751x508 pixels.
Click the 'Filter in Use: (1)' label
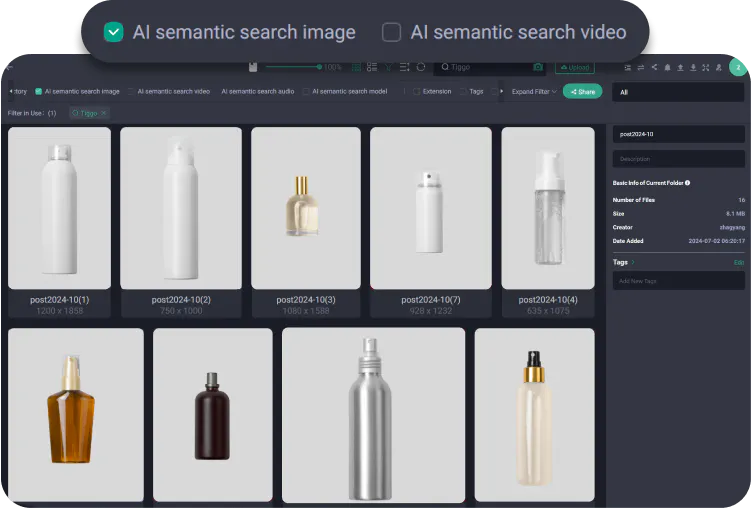[32, 113]
